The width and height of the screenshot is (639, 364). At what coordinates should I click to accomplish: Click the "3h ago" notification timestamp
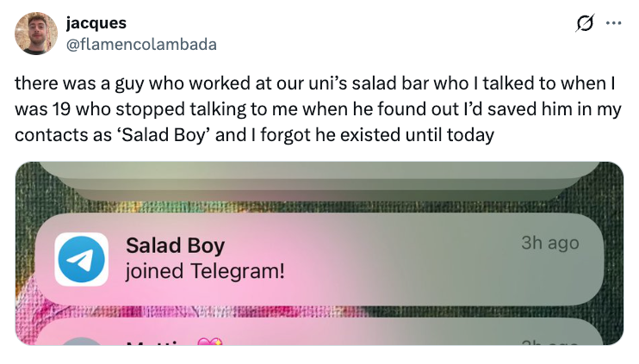[549, 244]
